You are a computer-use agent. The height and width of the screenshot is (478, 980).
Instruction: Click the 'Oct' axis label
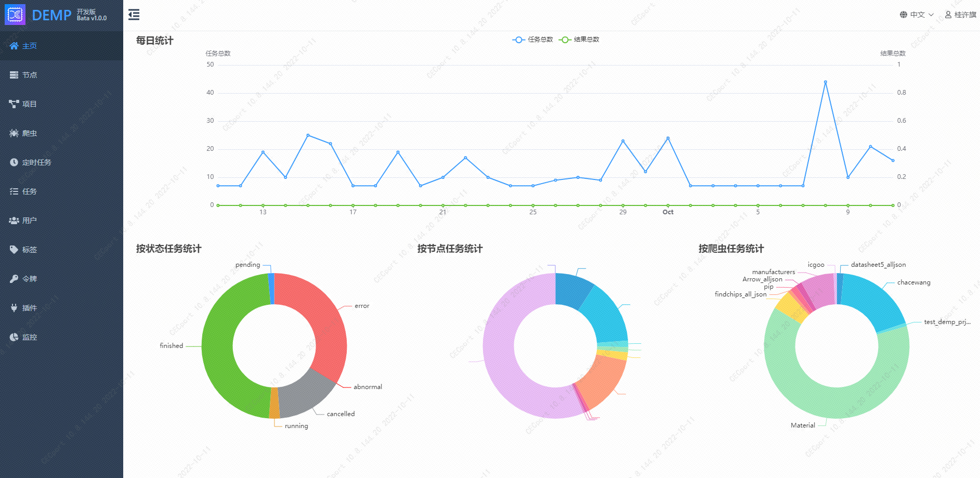668,212
